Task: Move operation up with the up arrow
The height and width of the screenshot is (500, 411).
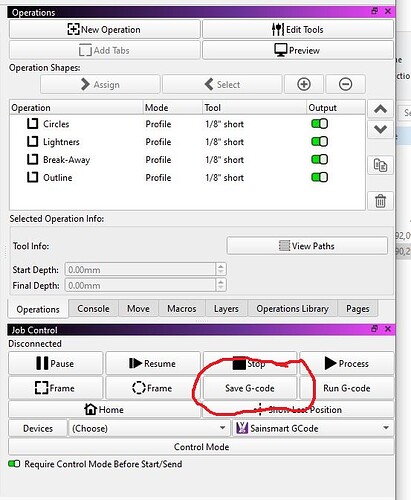Action: [x=380, y=109]
